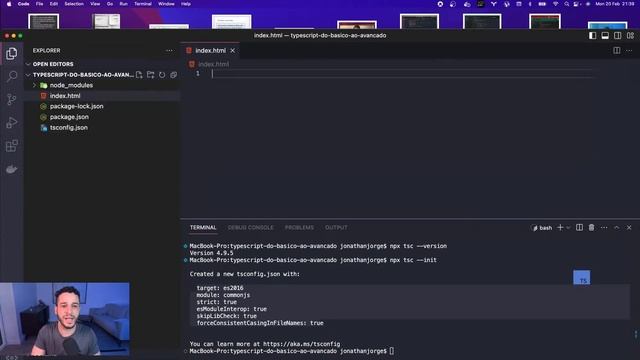Screen dimensions: 640x360
Task: Open the Go menu
Action: 110,4
